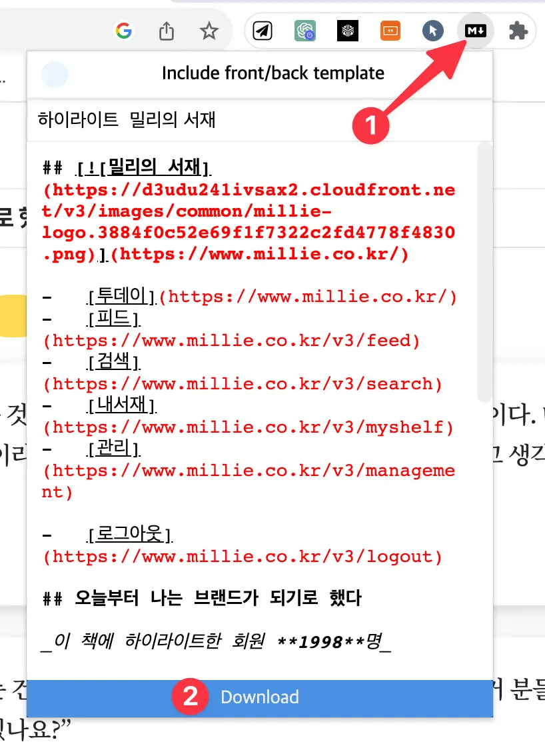Screen dimensions: 545x756
Task: Open the paper plane extension icon
Action: pyautogui.click(x=263, y=31)
